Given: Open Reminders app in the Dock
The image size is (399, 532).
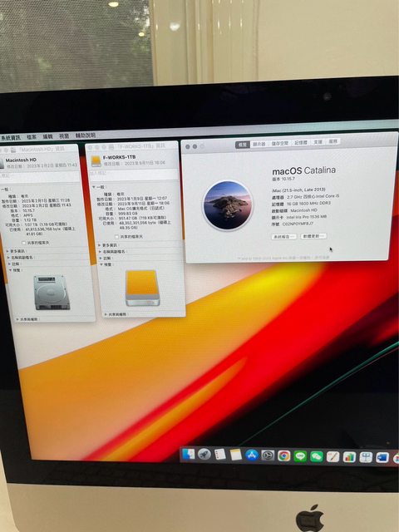Looking at the screenshot, I should (x=219, y=455).
